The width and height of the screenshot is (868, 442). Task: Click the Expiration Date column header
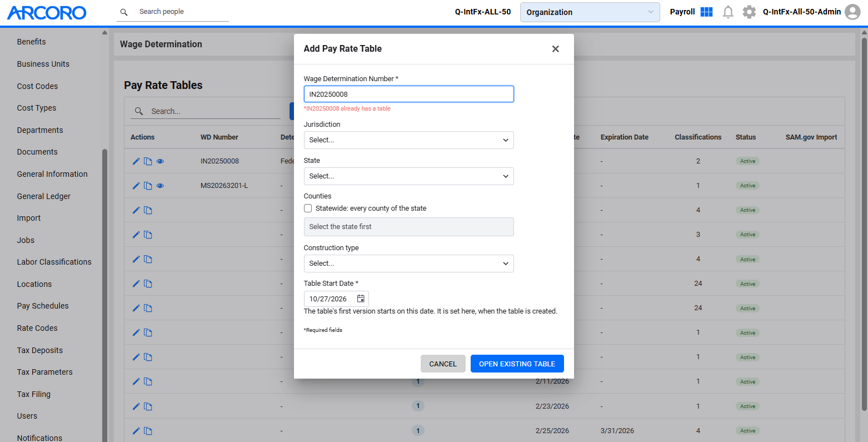[625, 137]
